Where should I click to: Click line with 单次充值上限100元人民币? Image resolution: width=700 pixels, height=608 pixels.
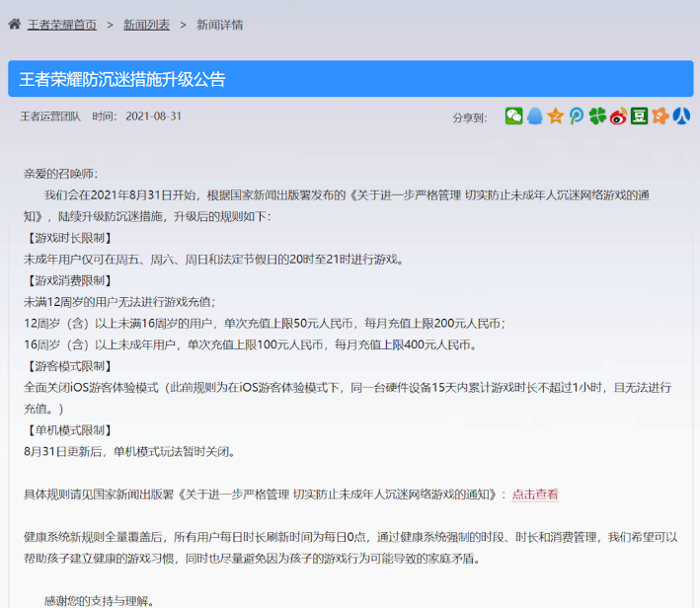pyautogui.click(x=251, y=345)
